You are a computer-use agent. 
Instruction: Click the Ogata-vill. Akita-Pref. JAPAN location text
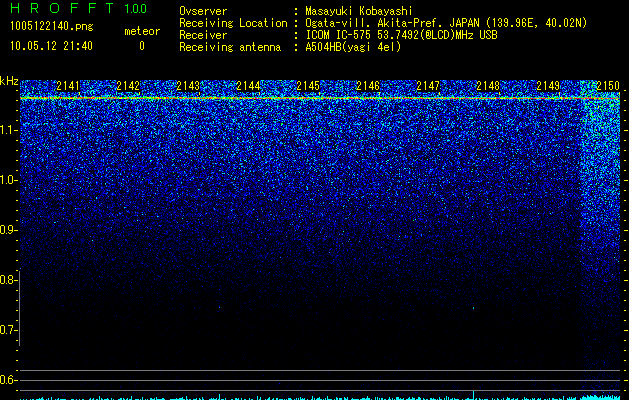pyautogui.click(x=446, y=23)
